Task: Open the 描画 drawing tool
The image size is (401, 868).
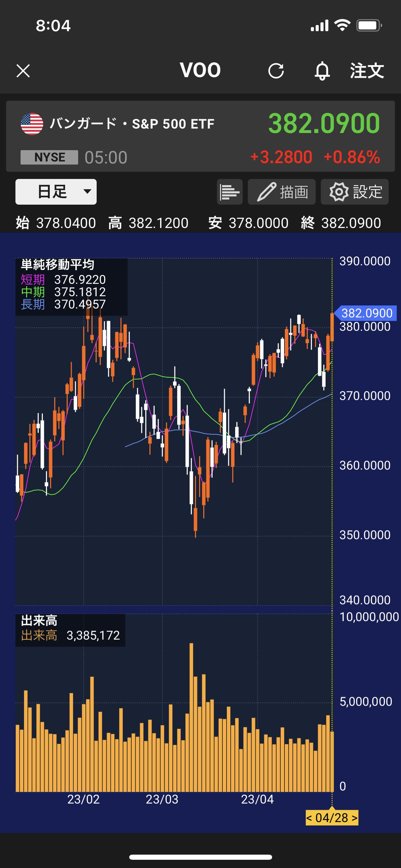Action: 282,192
